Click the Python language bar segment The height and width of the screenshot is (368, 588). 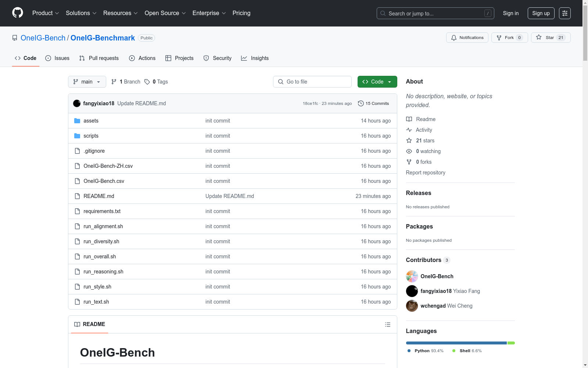456,343
